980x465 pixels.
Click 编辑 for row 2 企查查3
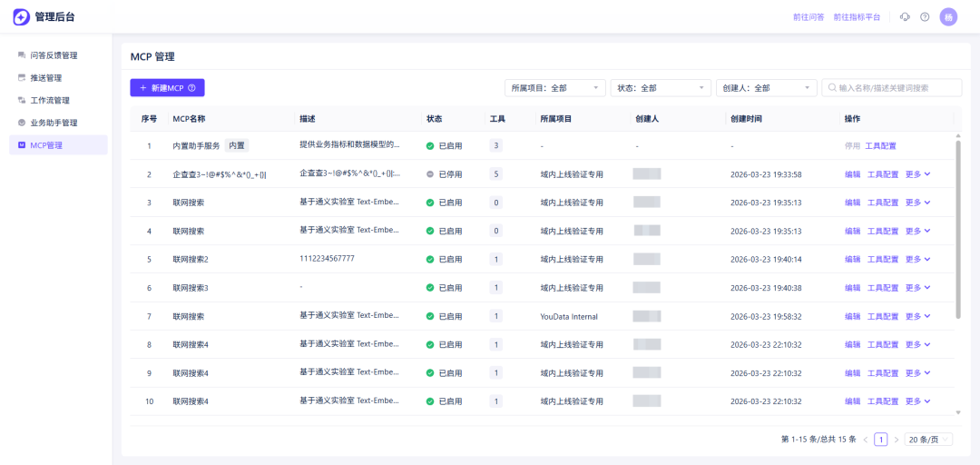coord(852,174)
